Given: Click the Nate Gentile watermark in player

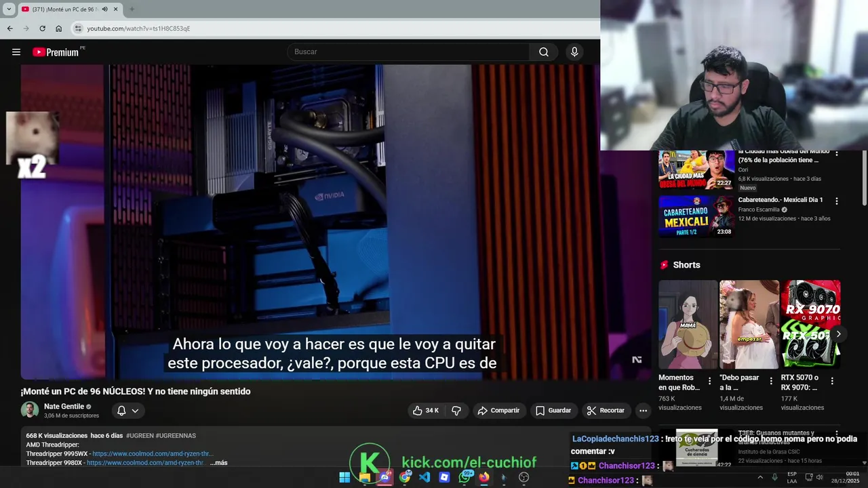Looking at the screenshot, I should [x=637, y=360].
